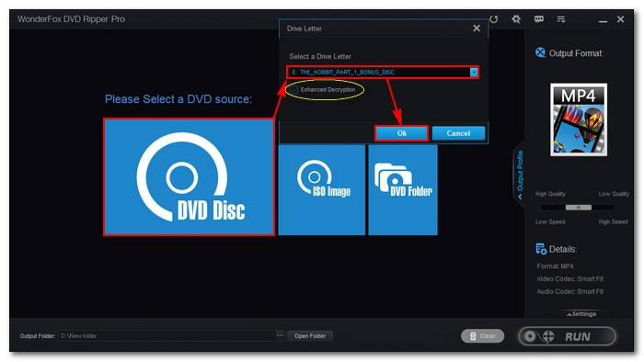Click the Open Folder button

click(x=310, y=335)
